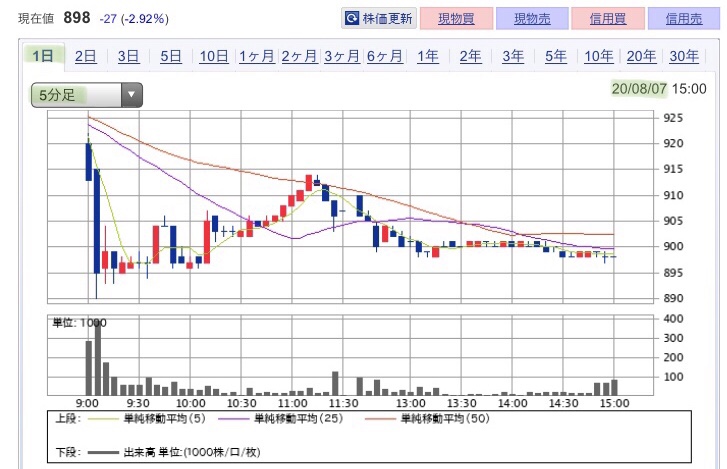Click the 単純移動平均(50) legend entry

point(445,418)
